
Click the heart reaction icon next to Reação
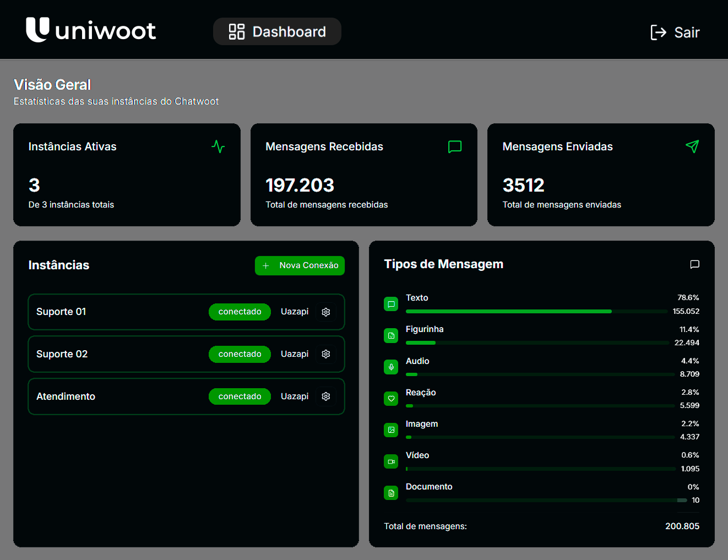coord(391,398)
